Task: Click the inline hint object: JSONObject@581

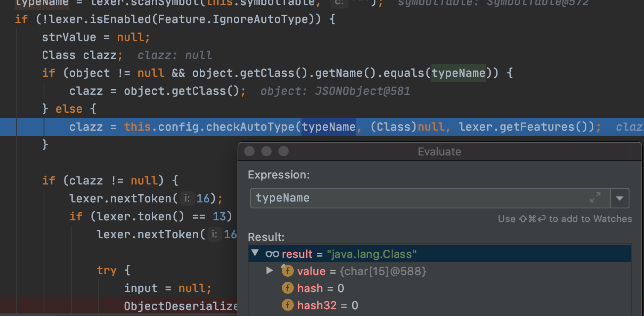Action: coord(335,91)
